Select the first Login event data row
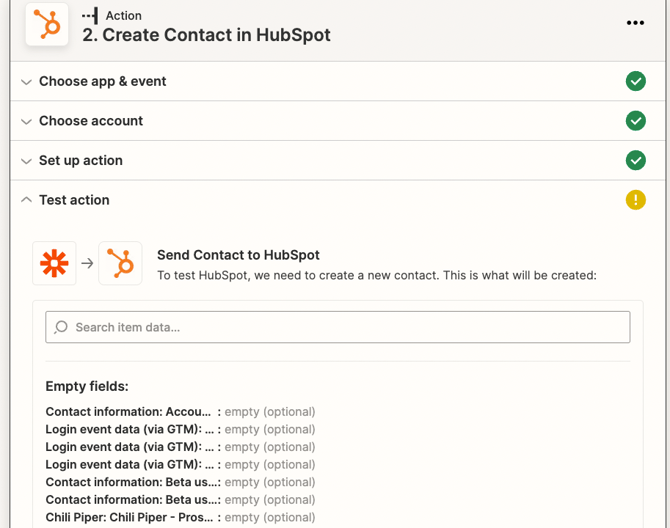This screenshot has height=528, width=670. coord(180,429)
